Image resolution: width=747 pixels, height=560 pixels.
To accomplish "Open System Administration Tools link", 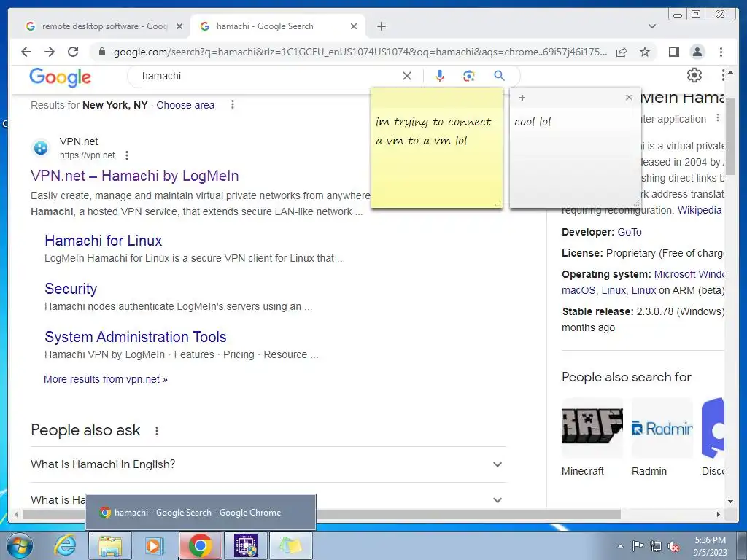I will pos(135,337).
